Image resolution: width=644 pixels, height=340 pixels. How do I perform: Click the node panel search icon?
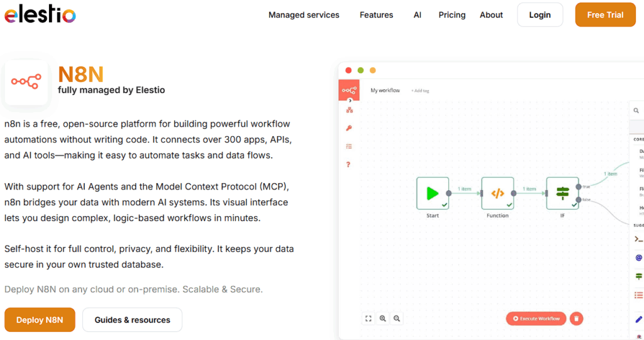pos(636,111)
